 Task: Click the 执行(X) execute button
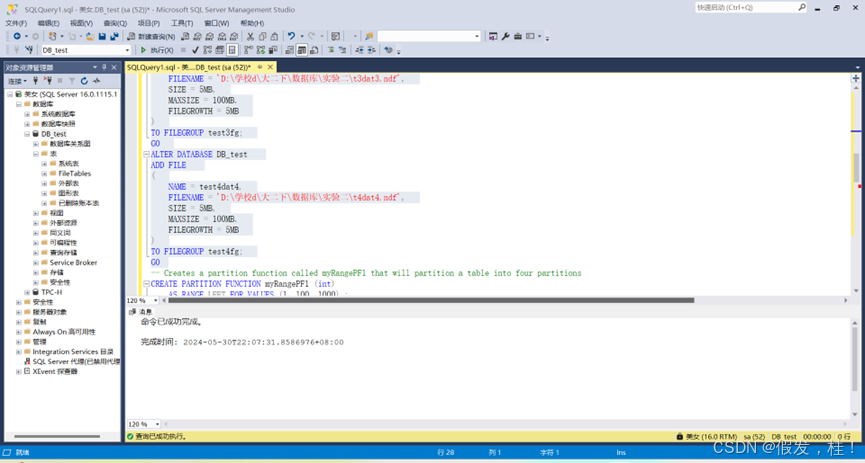click(x=157, y=50)
